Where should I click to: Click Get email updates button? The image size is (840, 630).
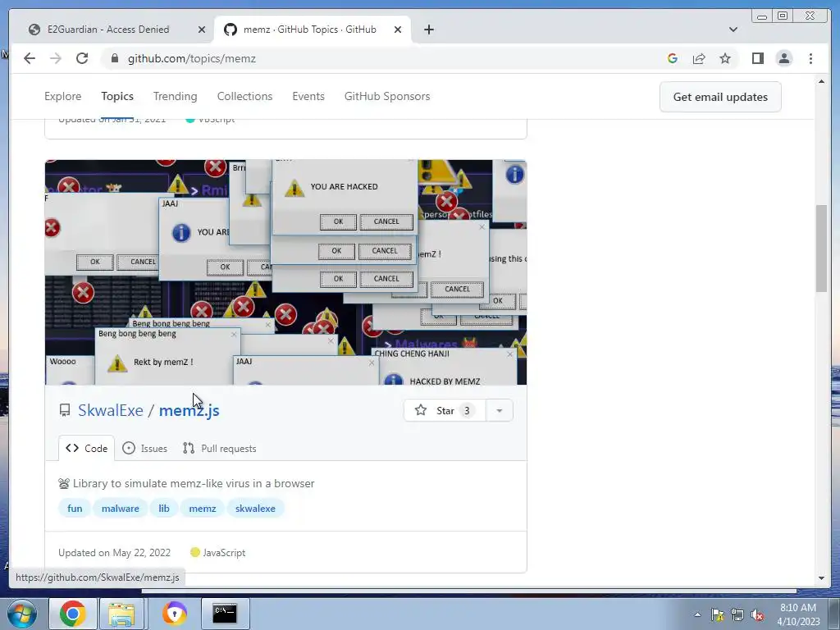pos(720,97)
